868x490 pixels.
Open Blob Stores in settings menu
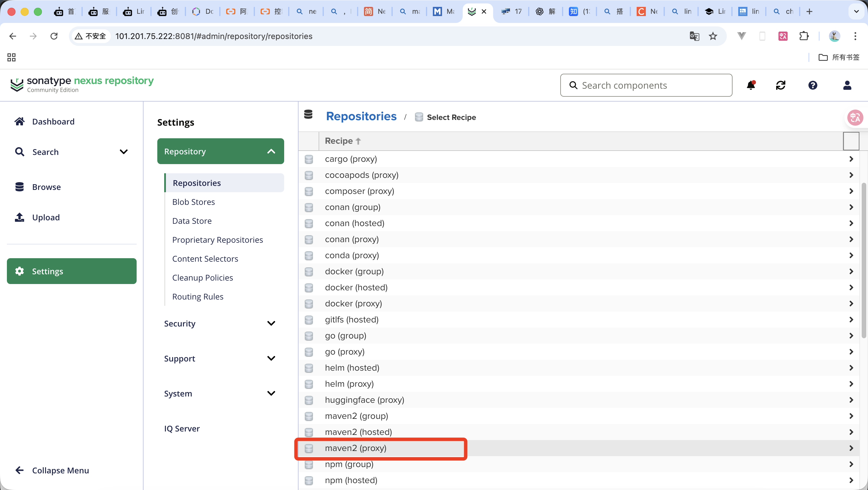(193, 202)
